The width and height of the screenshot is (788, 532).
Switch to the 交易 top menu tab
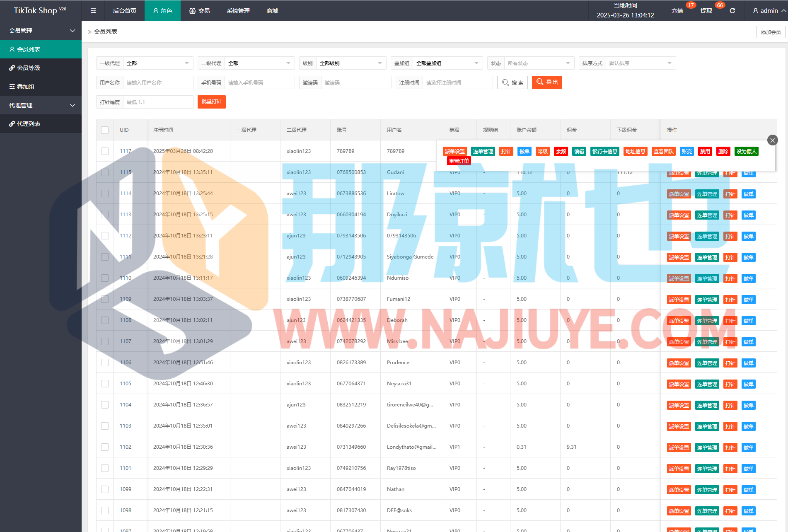[x=199, y=11]
